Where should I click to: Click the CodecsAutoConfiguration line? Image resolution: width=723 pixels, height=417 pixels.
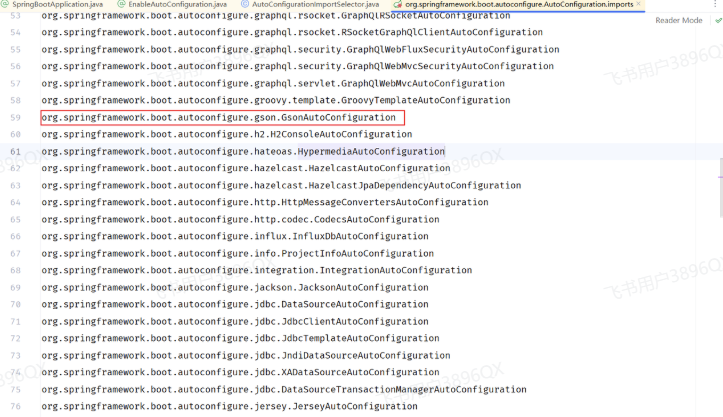pos(240,220)
